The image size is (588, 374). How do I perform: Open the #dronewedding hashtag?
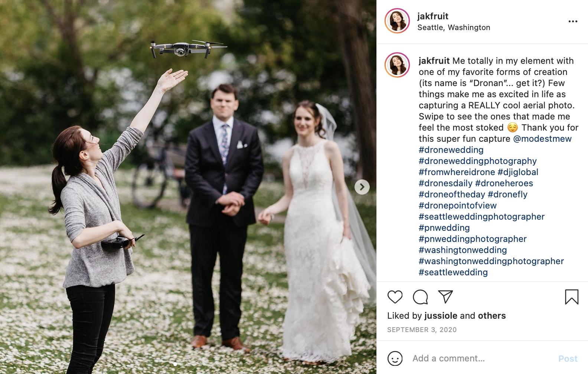point(451,150)
